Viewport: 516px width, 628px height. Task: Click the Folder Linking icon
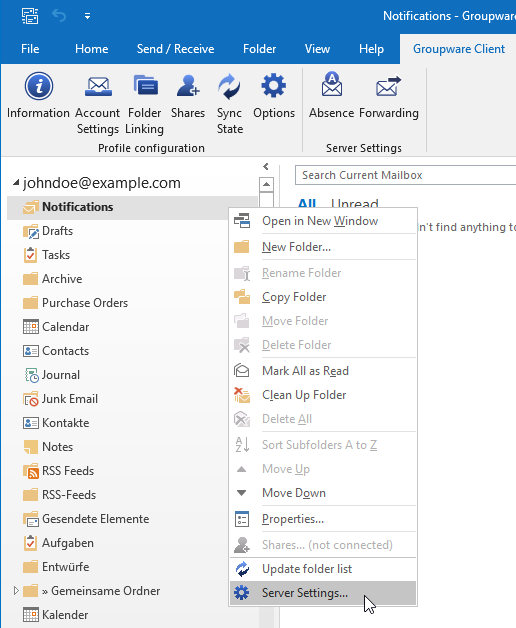click(145, 86)
